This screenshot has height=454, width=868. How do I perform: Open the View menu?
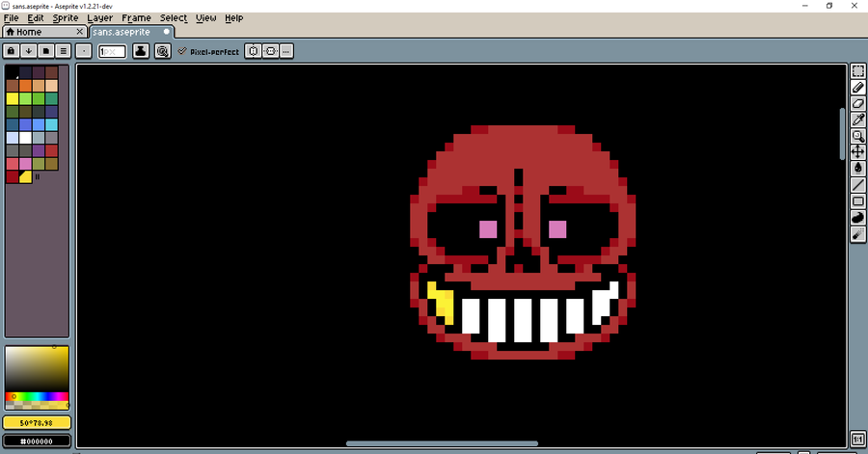[x=206, y=18]
